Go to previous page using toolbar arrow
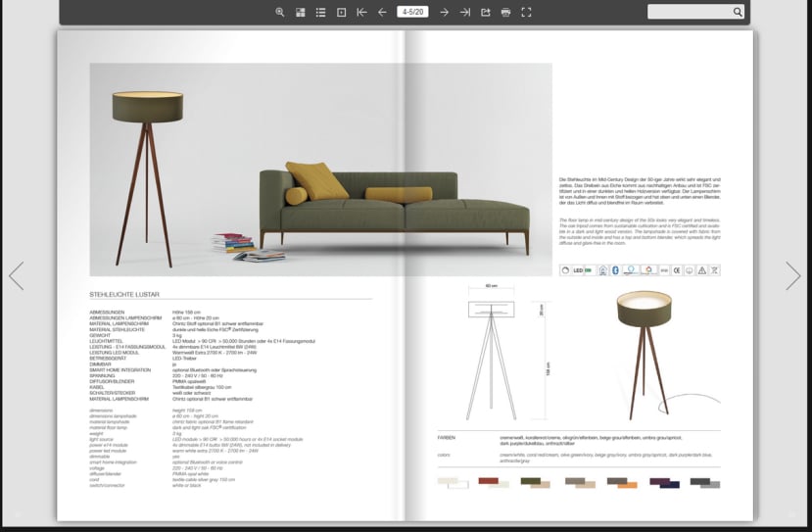 tap(382, 13)
